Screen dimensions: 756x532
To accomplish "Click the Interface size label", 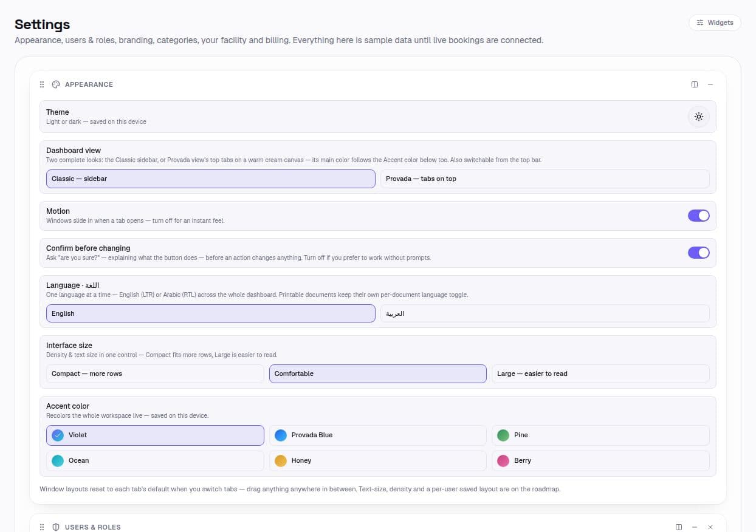I will point(69,346).
